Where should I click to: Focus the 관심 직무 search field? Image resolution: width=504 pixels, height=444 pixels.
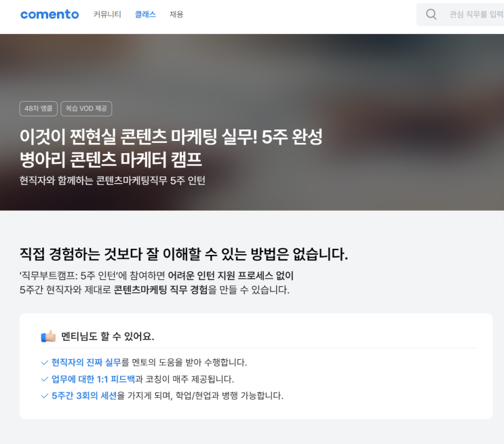click(x=475, y=14)
